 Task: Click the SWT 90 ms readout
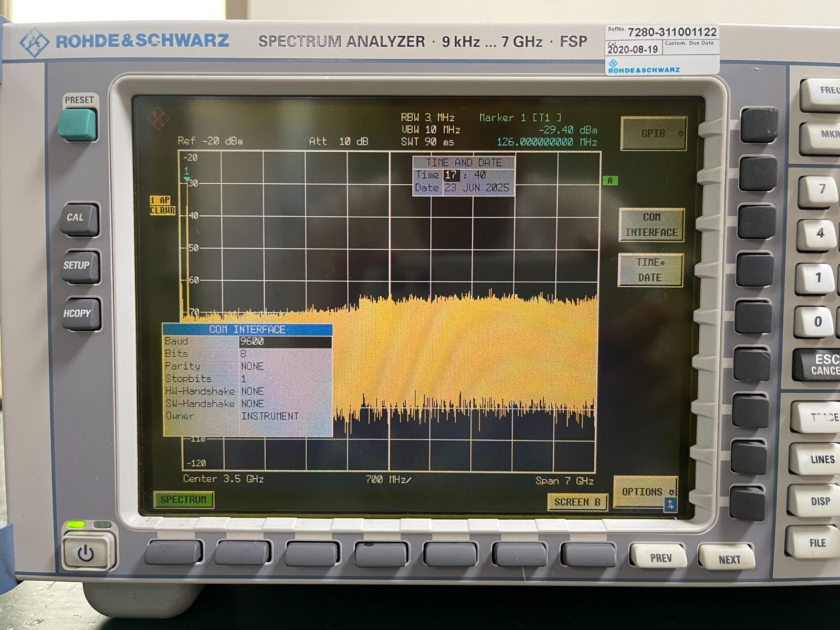tap(427, 142)
